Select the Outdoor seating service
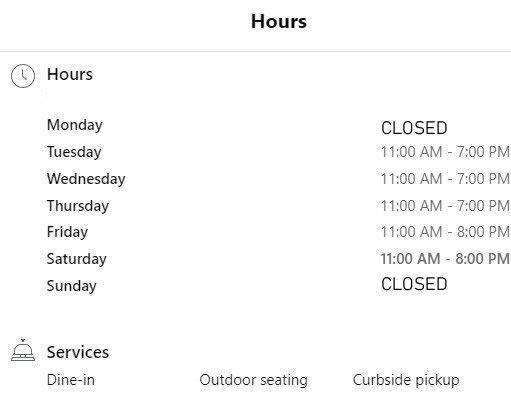Viewport: 511px width, 409px height. tap(253, 380)
